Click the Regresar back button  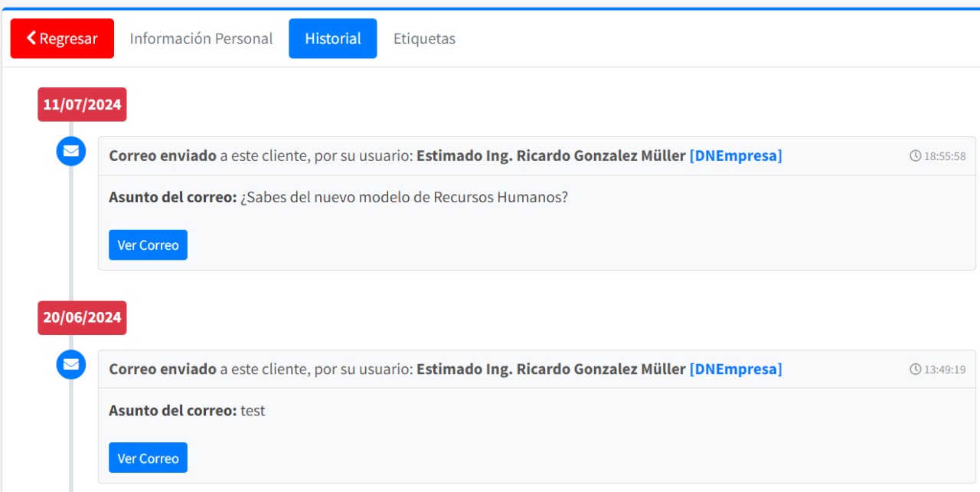[x=62, y=38]
